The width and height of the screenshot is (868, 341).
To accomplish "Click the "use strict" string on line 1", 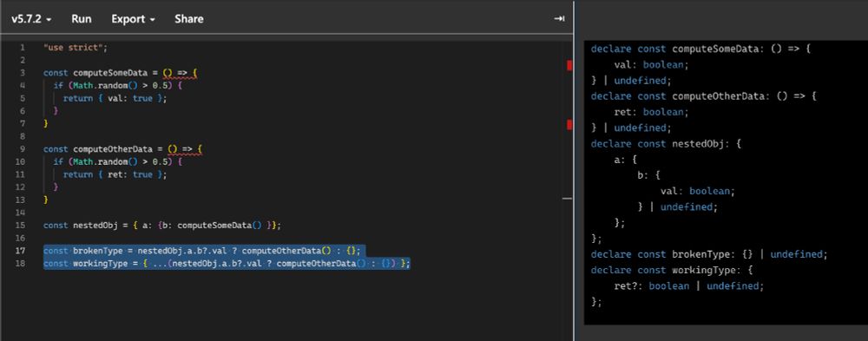I will 73,48.
